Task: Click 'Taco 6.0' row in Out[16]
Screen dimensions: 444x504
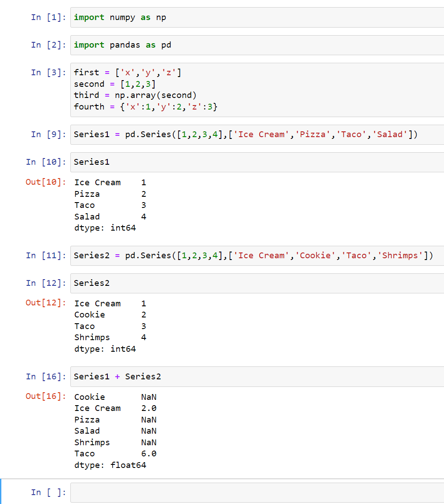Action: [x=115, y=454]
